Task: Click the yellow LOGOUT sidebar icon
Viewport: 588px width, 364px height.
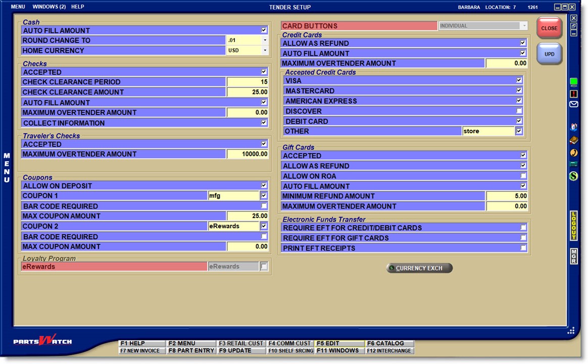Action: point(574,226)
